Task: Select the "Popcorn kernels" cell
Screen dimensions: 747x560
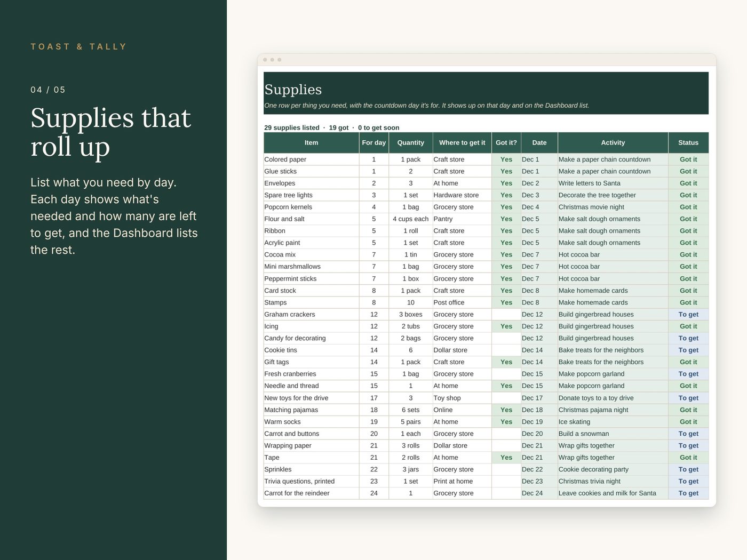Action: (x=311, y=207)
